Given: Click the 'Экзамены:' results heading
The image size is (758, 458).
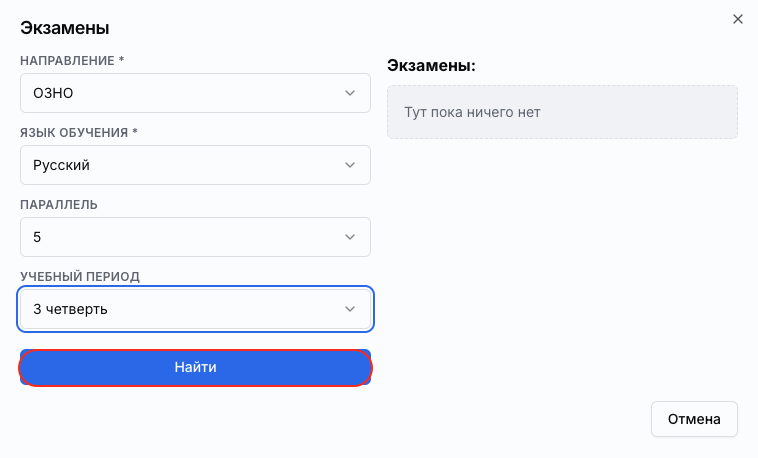Looking at the screenshot, I should click(431, 65).
